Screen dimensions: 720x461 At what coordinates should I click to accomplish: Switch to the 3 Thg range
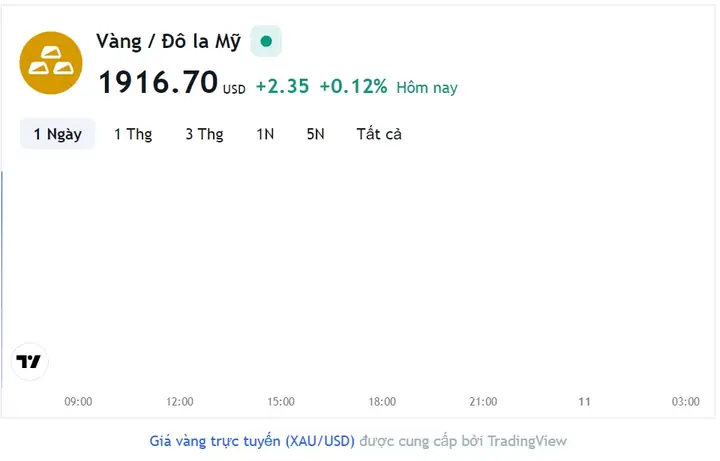204,134
